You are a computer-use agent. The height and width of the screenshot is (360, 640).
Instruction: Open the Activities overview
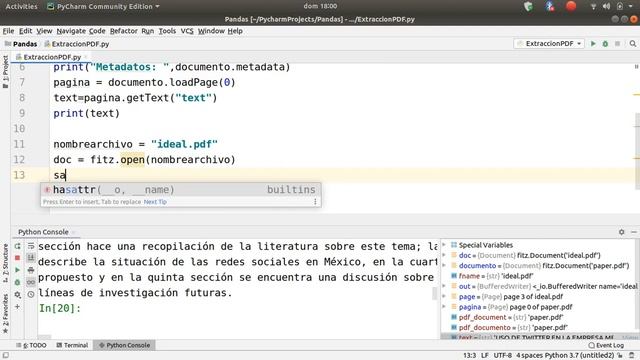(x=21, y=7)
